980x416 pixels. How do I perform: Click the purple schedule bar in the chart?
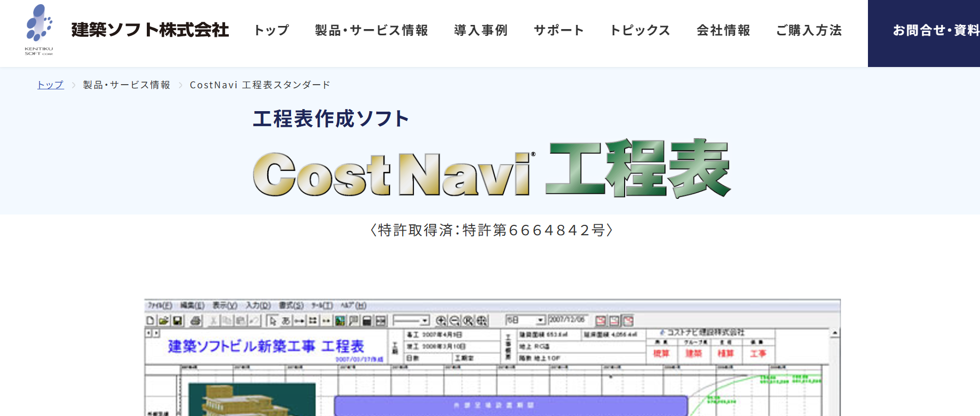click(511, 406)
